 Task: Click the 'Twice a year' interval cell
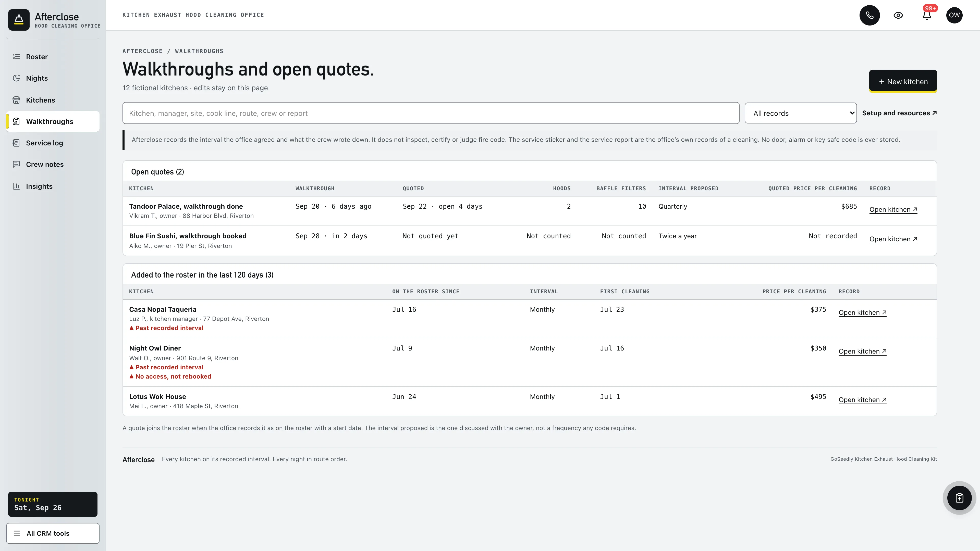[x=678, y=236]
